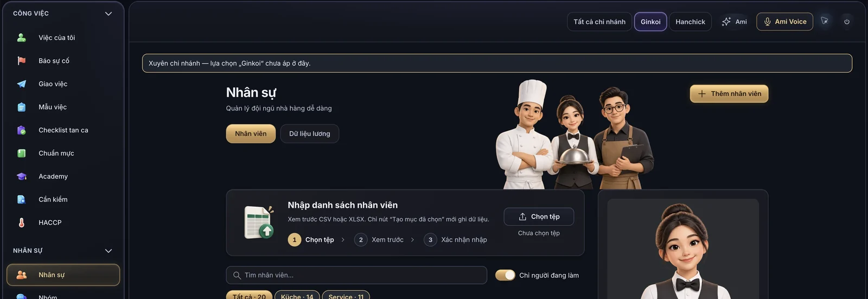Image resolution: width=868 pixels, height=299 pixels.
Task: Click the Nhập danh sách nhân viên heading
Action: (x=343, y=205)
